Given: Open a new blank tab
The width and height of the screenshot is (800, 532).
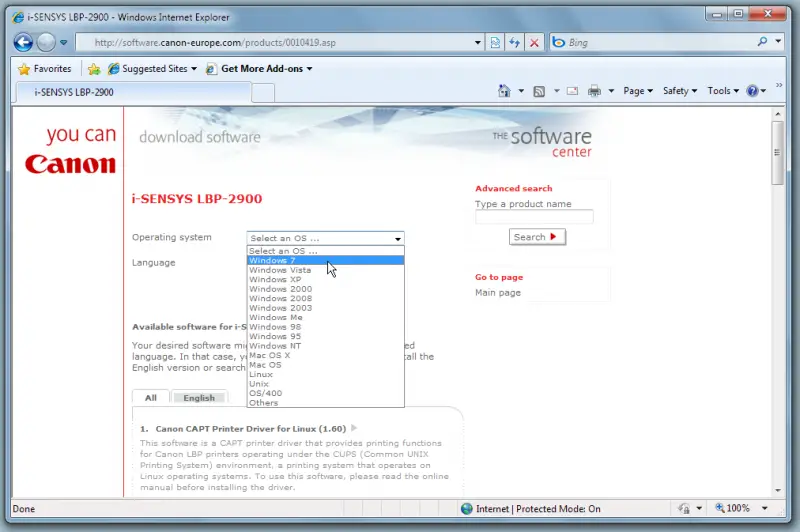Looking at the screenshot, I should [x=263, y=93].
